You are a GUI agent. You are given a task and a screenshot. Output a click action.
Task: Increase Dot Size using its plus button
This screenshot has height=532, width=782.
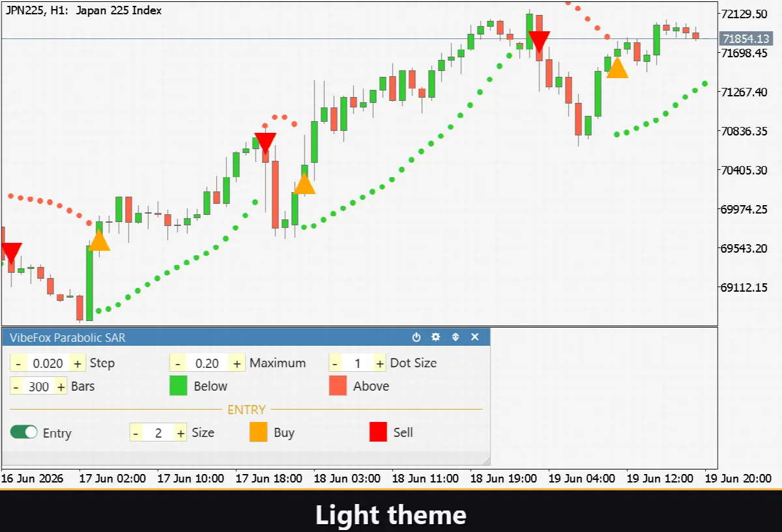(x=379, y=363)
